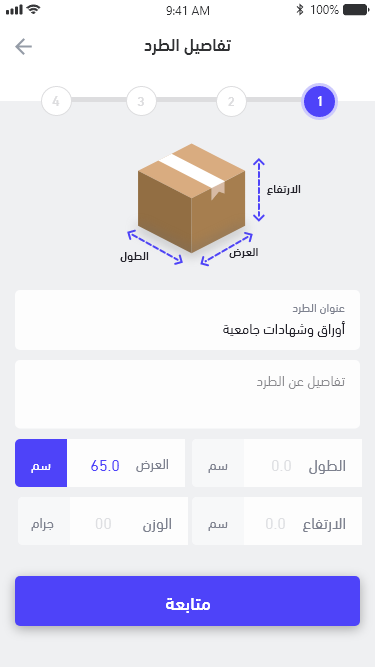Focus the عنوان الطرد title field

tap(188, 320)
